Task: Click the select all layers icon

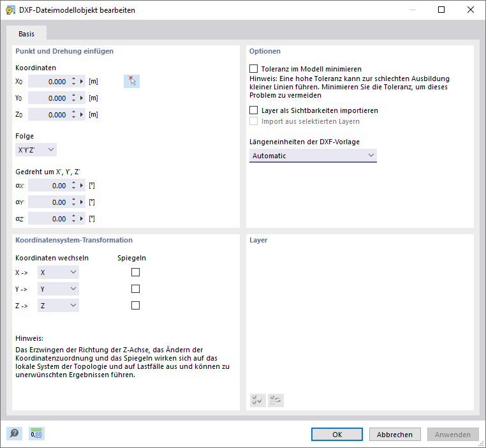Action: 258,400
